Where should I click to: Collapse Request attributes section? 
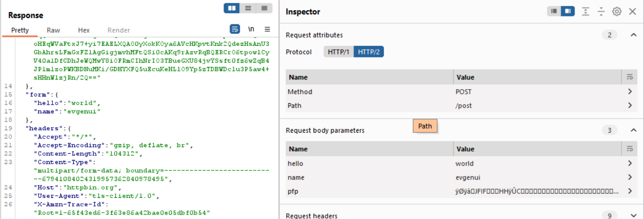(x=633, y=35)
